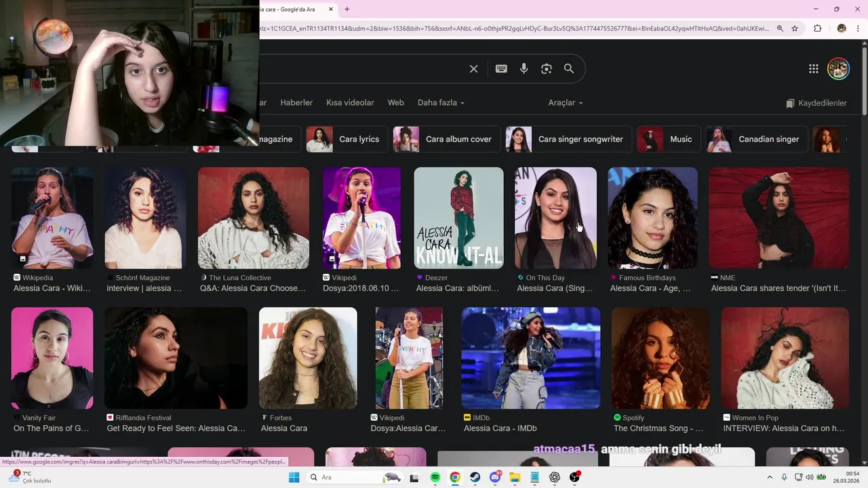Click 'Dosya:2018.06.10' Vikipedi link

click(x=361, y=288)
